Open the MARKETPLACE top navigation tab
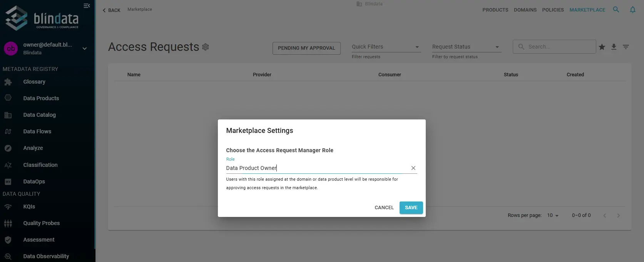Image resolution: width=644 pixels, height=262 pixels. tap(587, 10)
